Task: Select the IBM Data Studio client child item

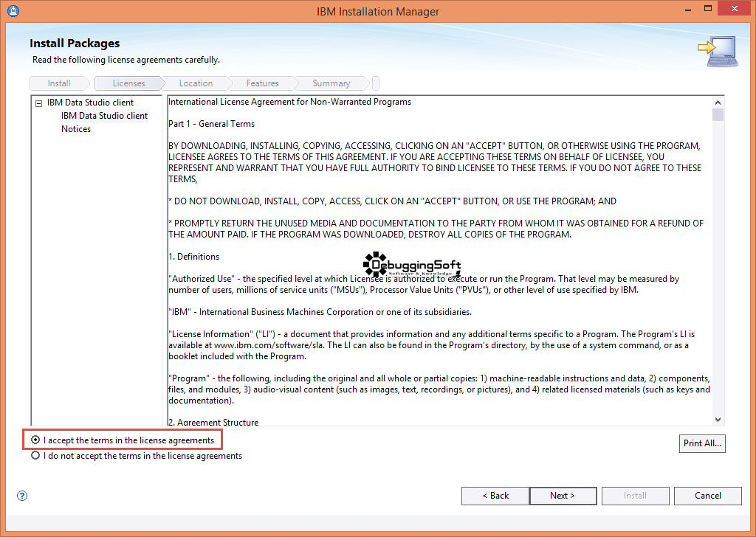Action: 104,116
